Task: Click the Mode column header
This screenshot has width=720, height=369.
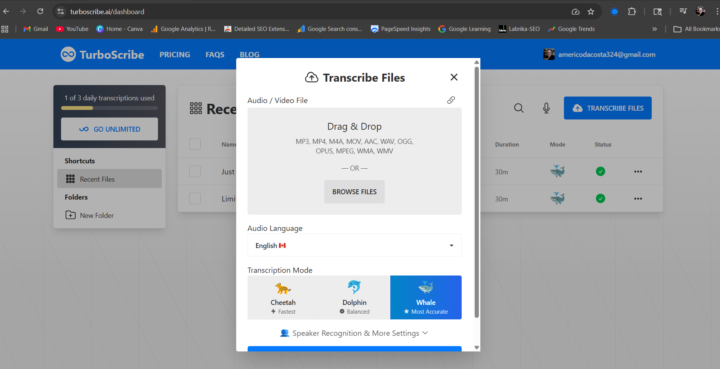Action: point(557,144)
